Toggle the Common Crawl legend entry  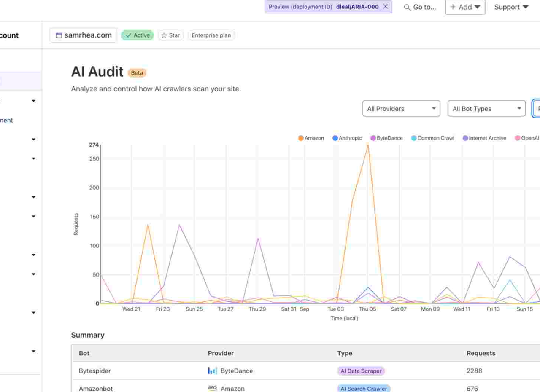click(x=432, y=138)
